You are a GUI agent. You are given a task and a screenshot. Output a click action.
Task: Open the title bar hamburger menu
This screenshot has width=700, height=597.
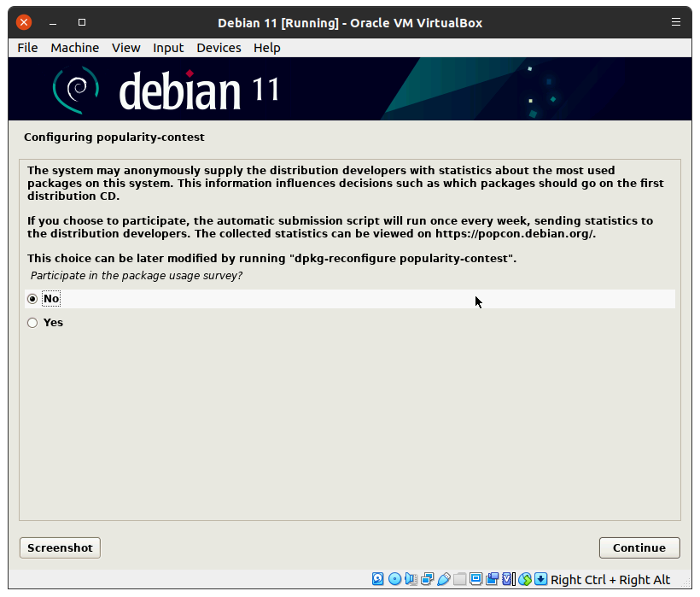pyautogui.click(x=676, y=22)
